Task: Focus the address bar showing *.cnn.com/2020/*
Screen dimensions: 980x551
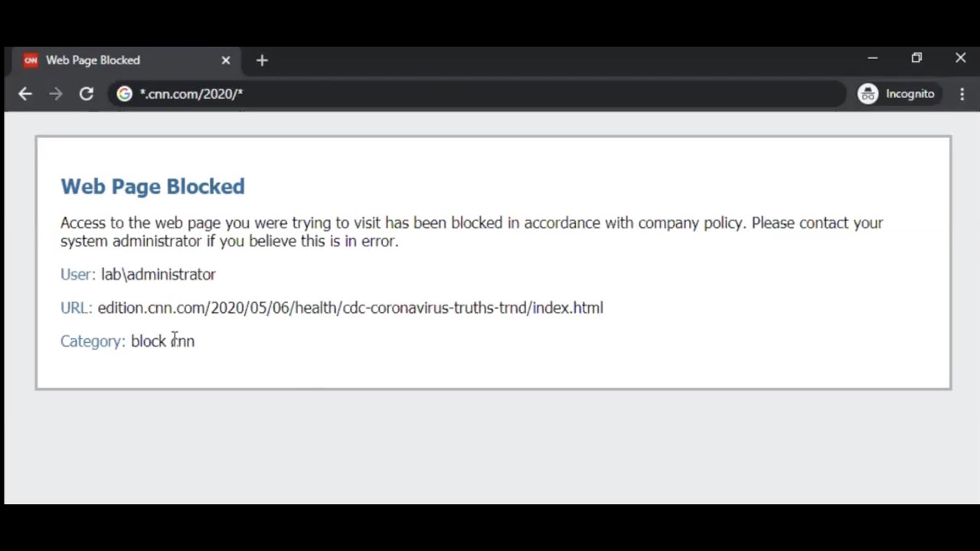Action: 459,94
